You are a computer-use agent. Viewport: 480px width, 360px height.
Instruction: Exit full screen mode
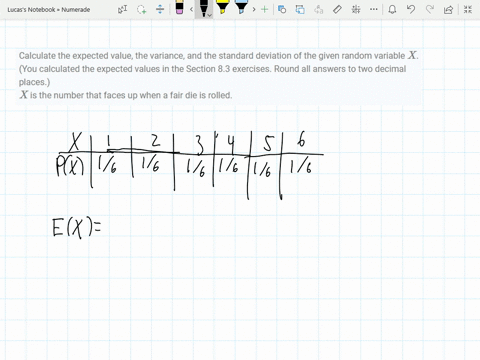468,9
